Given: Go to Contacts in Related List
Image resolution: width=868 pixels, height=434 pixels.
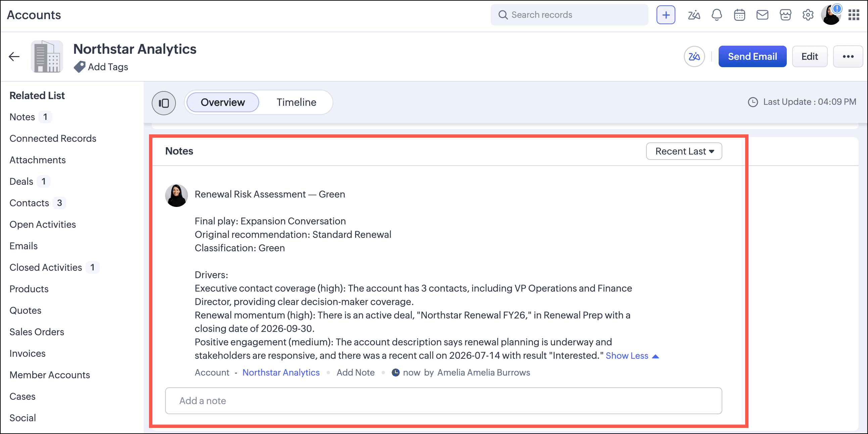Looking at the screenshot, I should pos(29,203).
